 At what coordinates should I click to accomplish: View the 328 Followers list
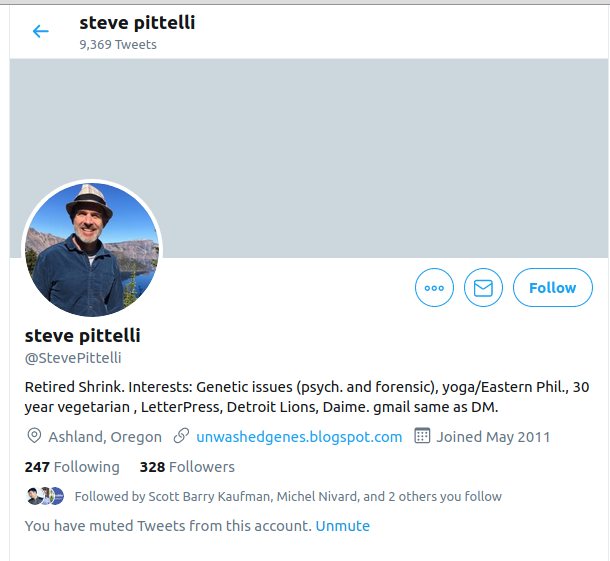coord(187,467)
